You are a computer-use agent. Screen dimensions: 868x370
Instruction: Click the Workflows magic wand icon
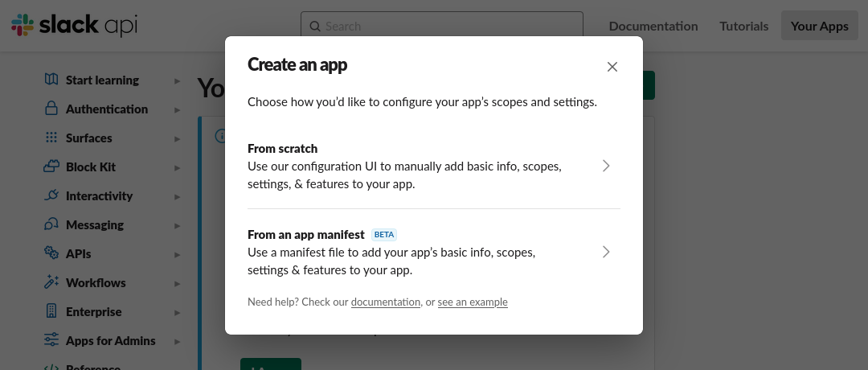[51, 282]
